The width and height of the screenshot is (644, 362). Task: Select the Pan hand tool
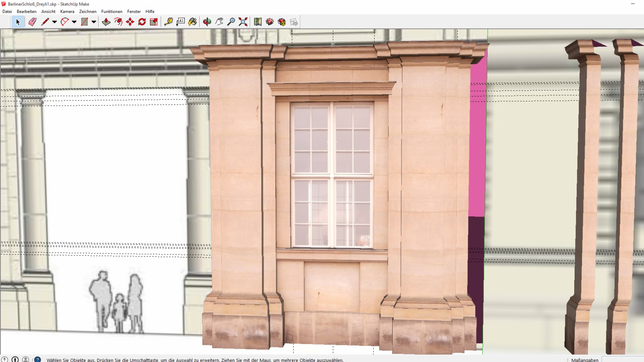219,22
